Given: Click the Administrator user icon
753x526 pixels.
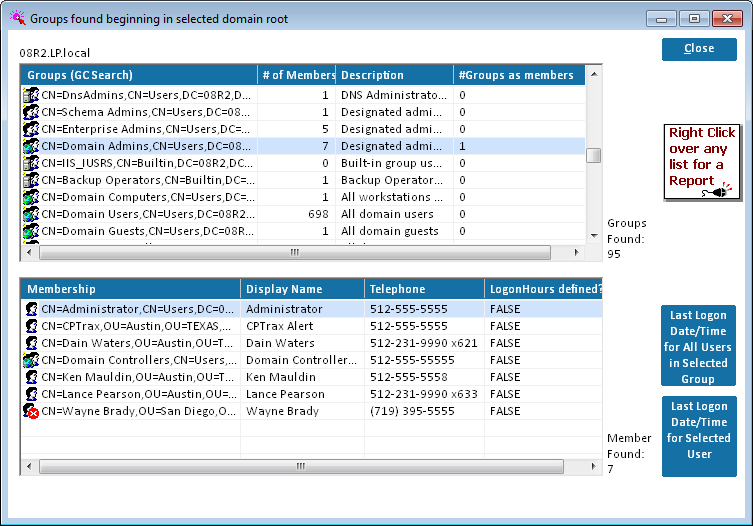Looking at the screenshot, I should point(31,310).
